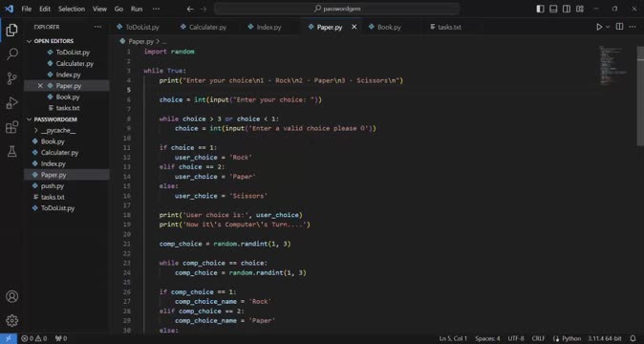Close the Paper.py tab

coord(354,27)
